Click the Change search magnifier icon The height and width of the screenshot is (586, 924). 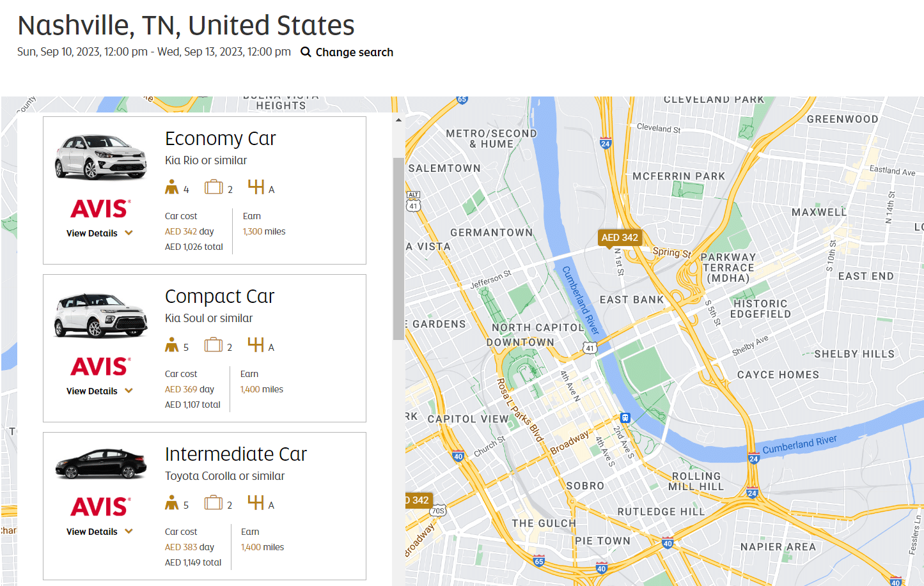click(306, 52)
